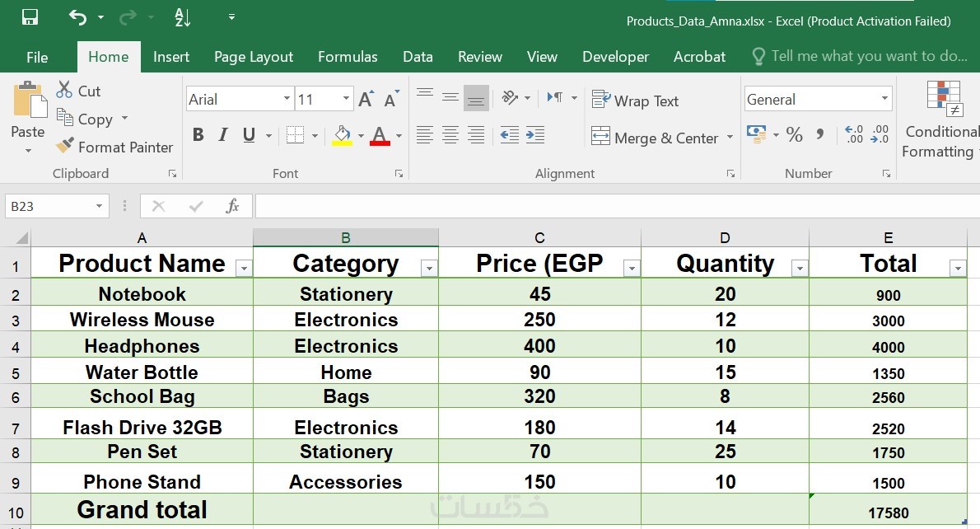The image size is (980, 529).
Task: Click into the Name Box showing B23
Action: tap(49, 206)
